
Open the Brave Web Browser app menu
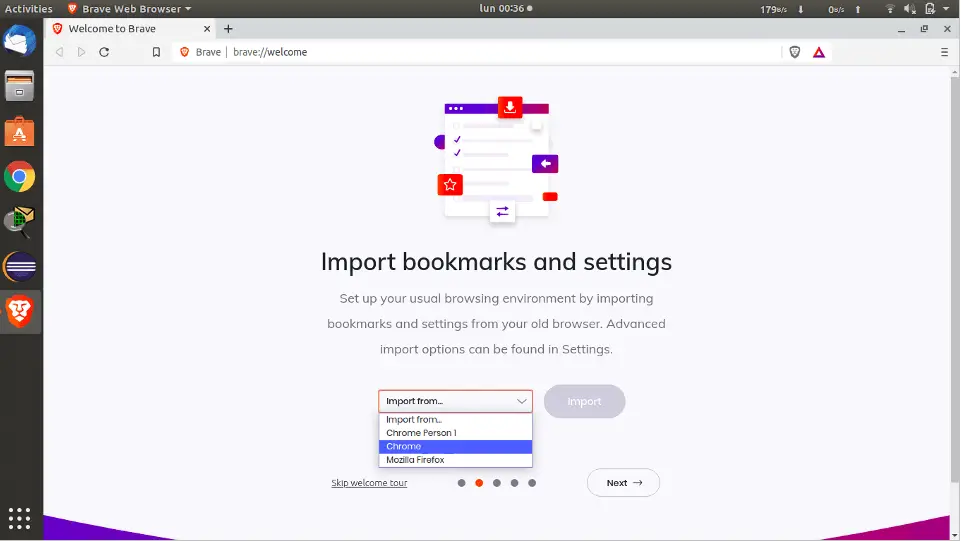[129, 9]
